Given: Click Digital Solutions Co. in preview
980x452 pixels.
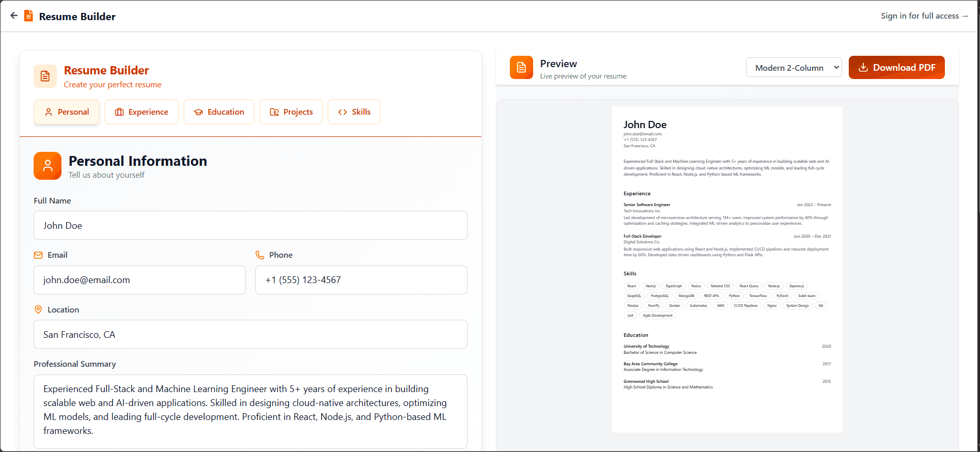Looking at the screenshot, I should 642,242.
